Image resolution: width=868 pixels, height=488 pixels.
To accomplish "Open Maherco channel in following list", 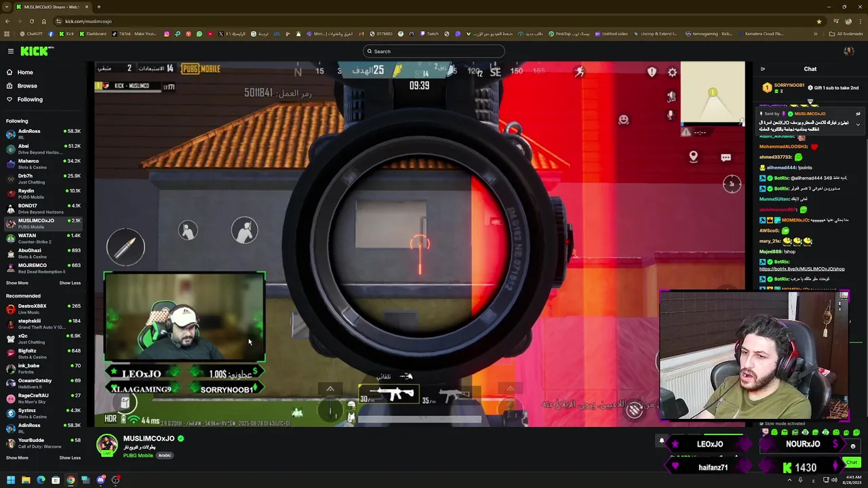I will (x=43, y=164).
